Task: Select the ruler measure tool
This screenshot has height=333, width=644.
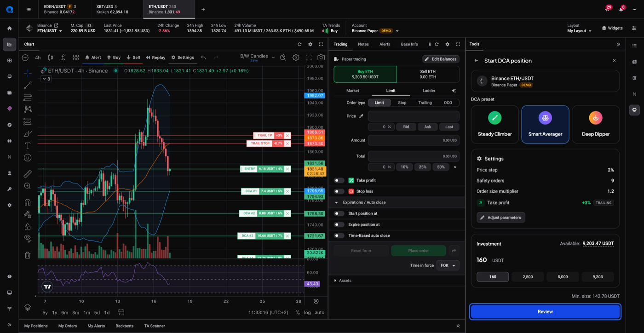Action: click(x=28, y=174)
